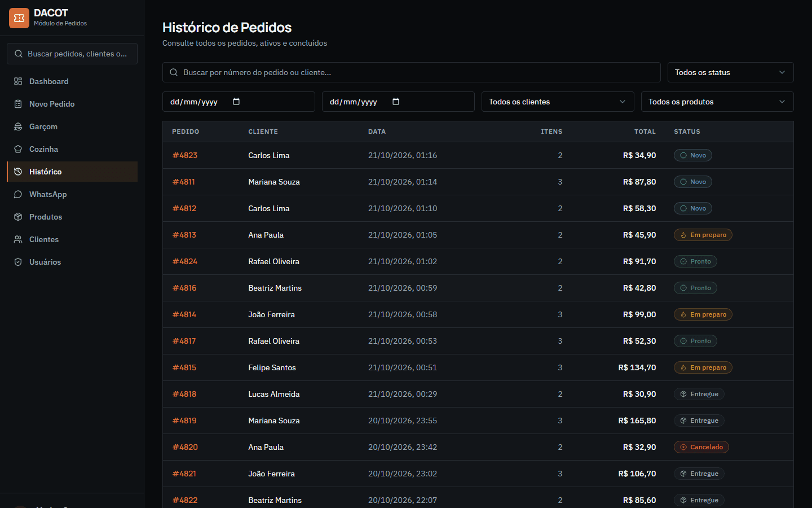This screenshot has width=812, height=508.
Task: Open order #4811
Action: pyautogui.click(x=184, y=182)
